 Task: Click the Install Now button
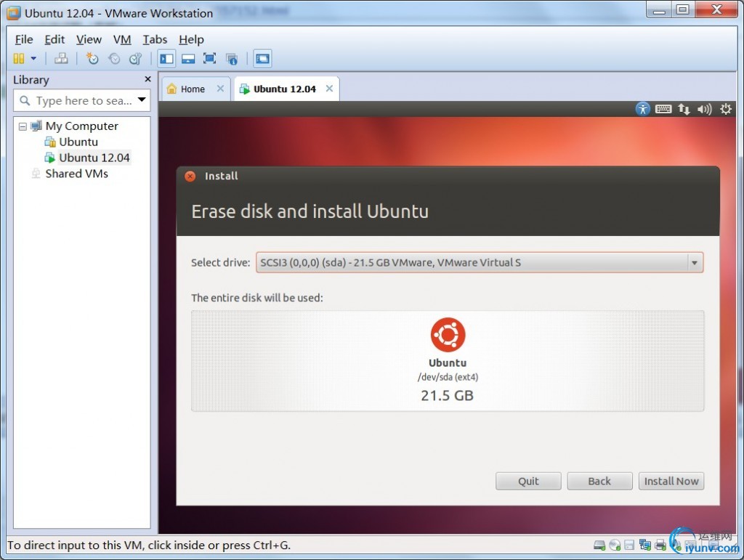pyautogui.click(x=671, y=482)
